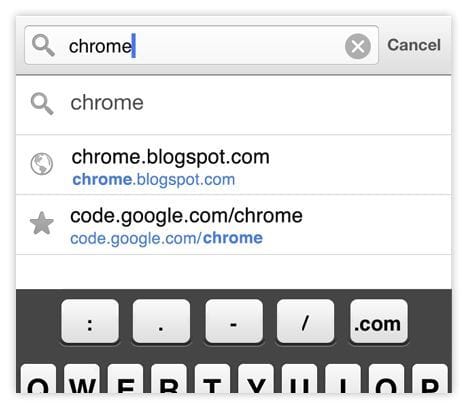
Task: Tap the Q key on keyboard
Action: pyautogui.click(x=38, y=379)
